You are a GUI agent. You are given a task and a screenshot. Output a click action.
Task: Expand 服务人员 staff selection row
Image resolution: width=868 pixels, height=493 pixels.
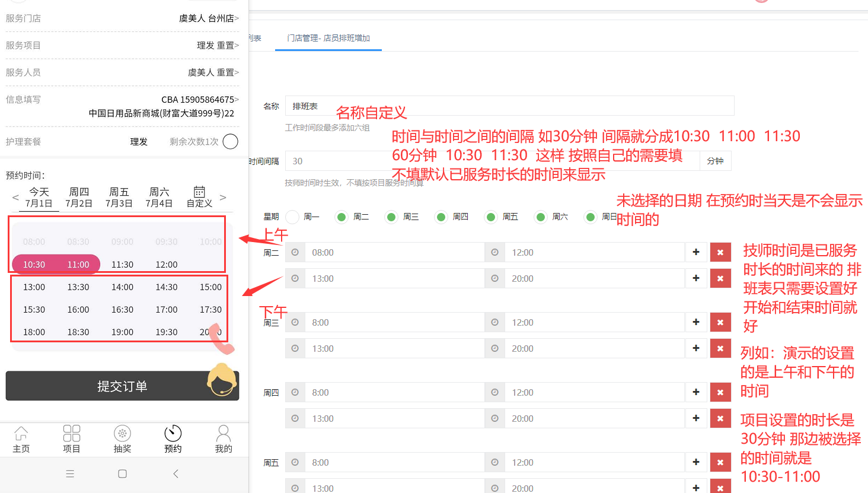pos(122,72)
